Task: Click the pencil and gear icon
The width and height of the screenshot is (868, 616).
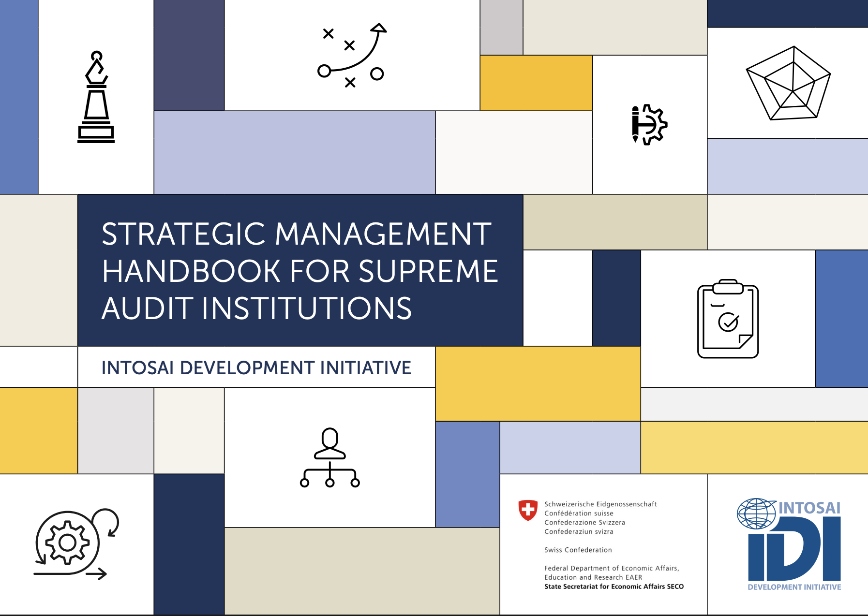Action: click(x=649, y=125)
